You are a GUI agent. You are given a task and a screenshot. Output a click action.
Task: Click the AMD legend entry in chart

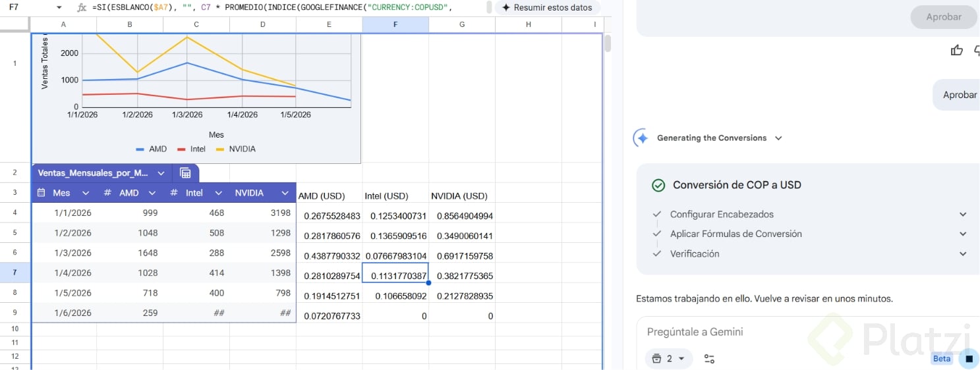click(x=151, y=149)
